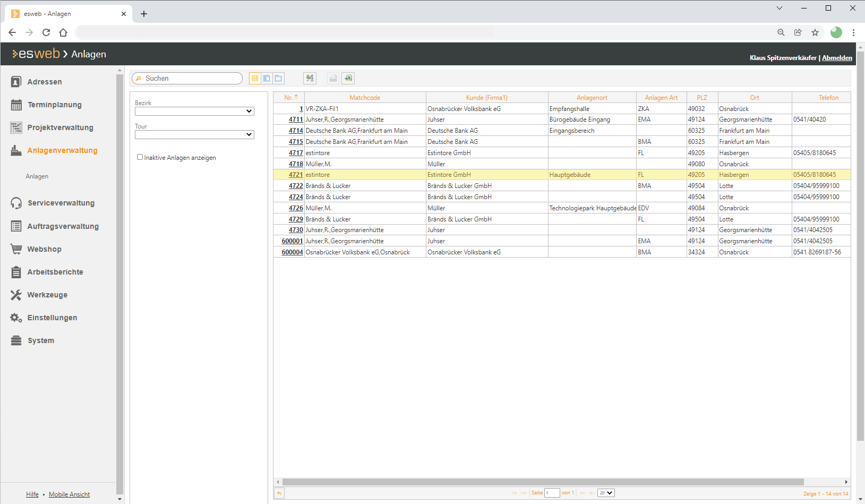The width and height of the screenshot is (865, 504).
Task: Click the Seite page number field
Action: pos(552,493)
